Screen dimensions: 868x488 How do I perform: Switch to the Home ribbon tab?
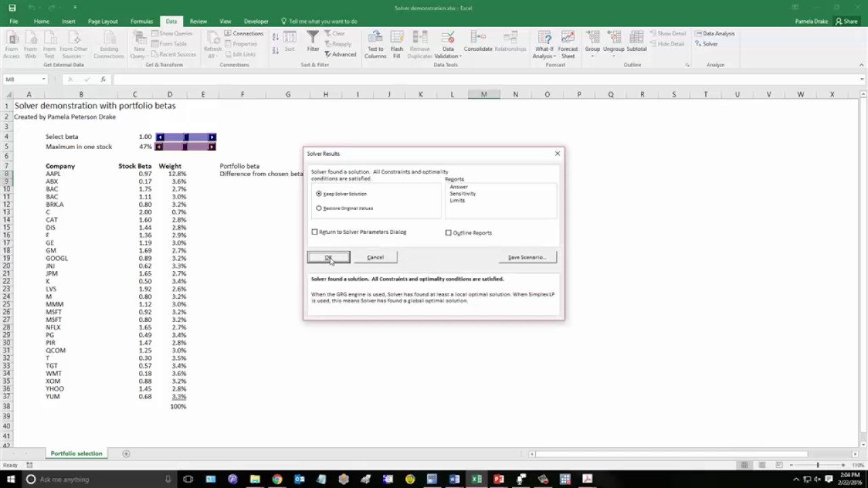[x=41, y=21]
